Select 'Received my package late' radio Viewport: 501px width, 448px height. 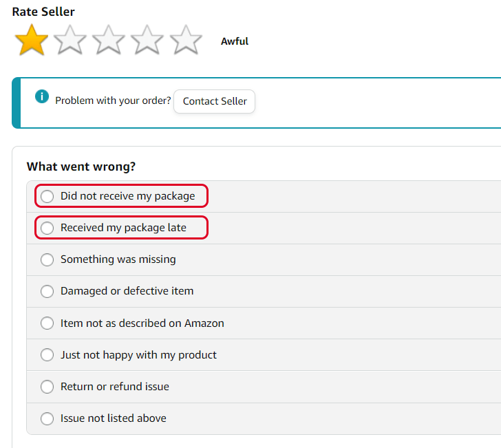(x=47, y=228)
